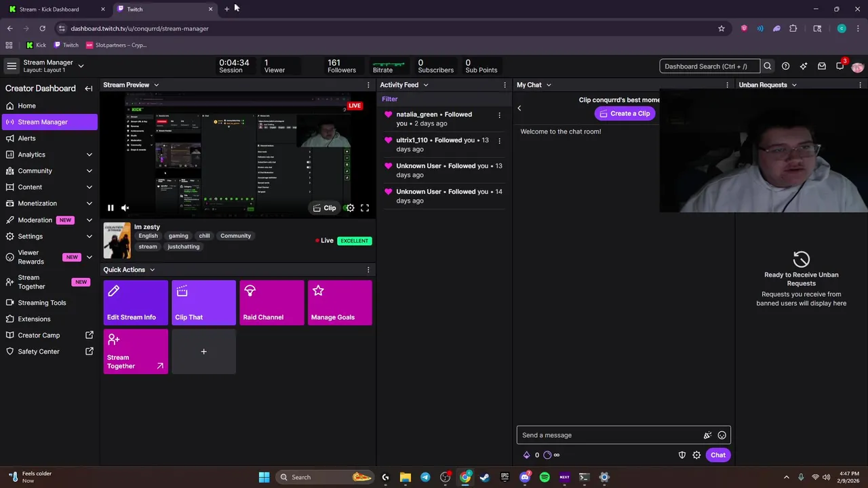Click the Manage Goals quick action
This screenshot has width=868, height=488.
click(x=340, y=303)
